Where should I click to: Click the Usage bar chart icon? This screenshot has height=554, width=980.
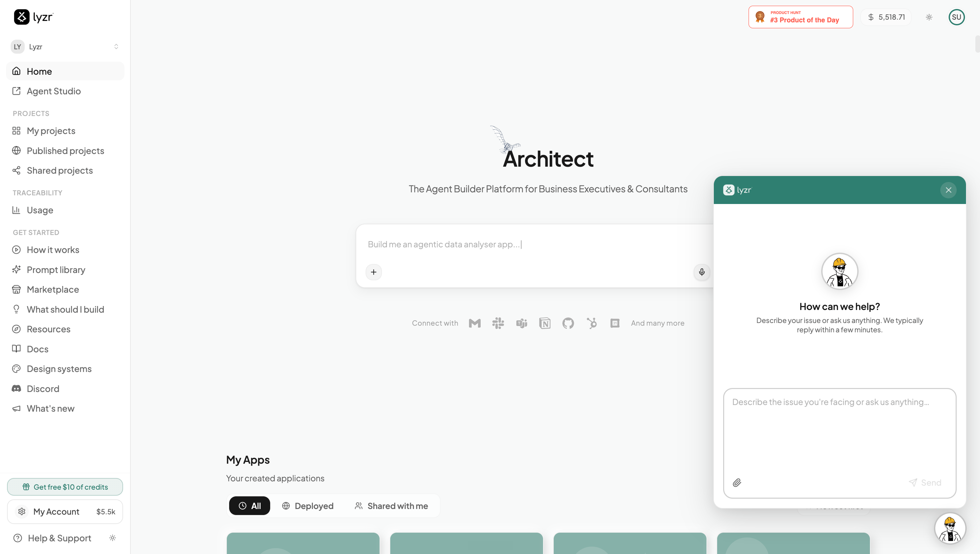[x=16, y=210]
